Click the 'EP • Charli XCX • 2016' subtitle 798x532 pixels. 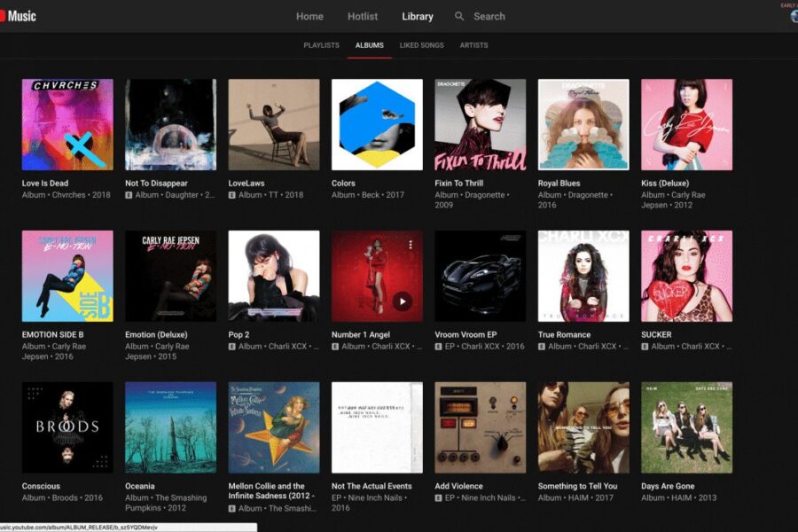click(x=484, y=347)
